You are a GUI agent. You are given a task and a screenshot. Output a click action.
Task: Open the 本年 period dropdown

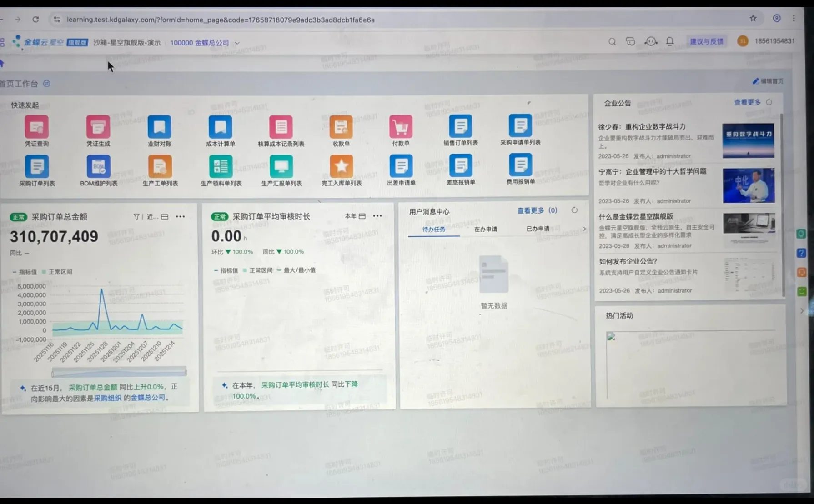tap(353, 216)
